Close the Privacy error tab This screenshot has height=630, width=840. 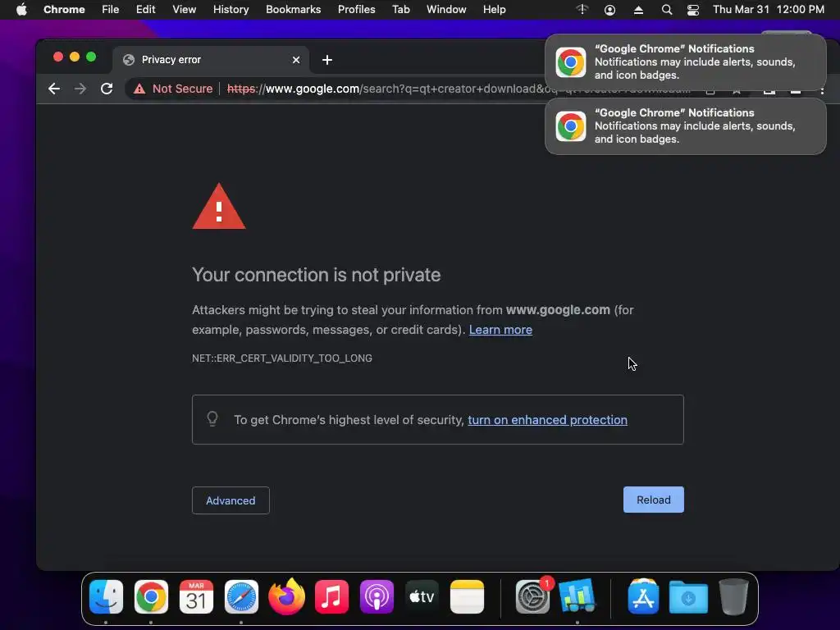[295, 60]
